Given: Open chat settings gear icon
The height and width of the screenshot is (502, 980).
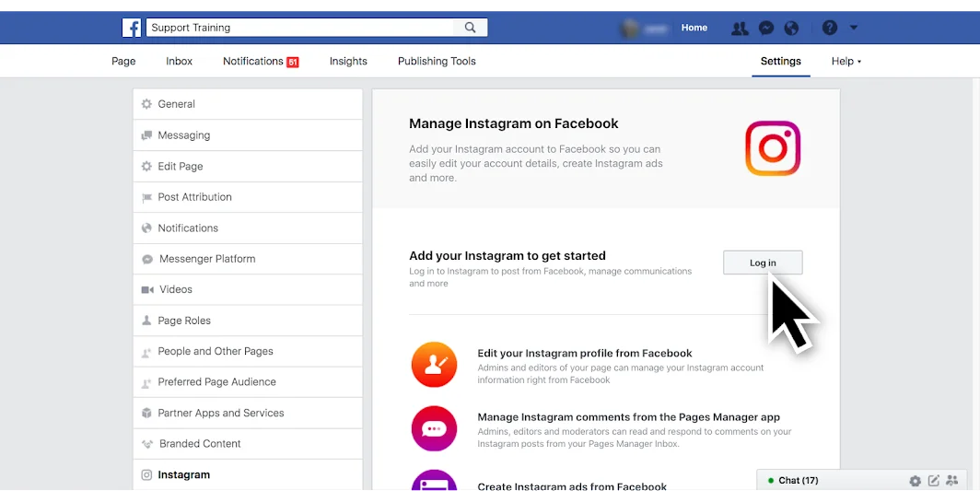Looking at the screenshot, I should (915, 481).
